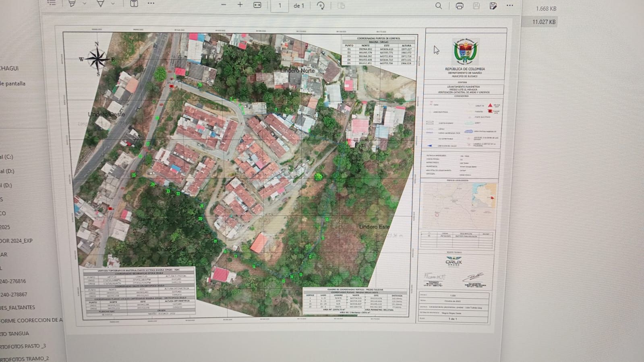Select the highlight tool in PDF toolbar

pyautogui.click(x=72, y=3)
